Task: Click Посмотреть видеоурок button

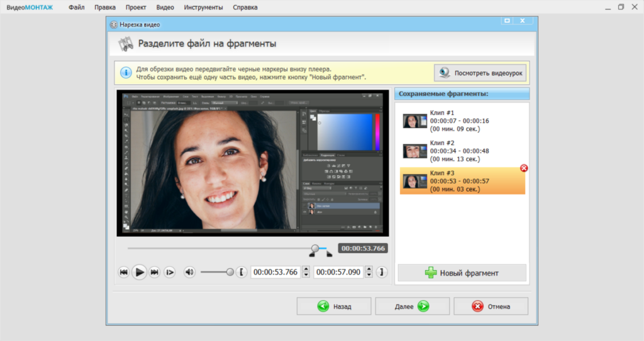Action: click(480, 73)
